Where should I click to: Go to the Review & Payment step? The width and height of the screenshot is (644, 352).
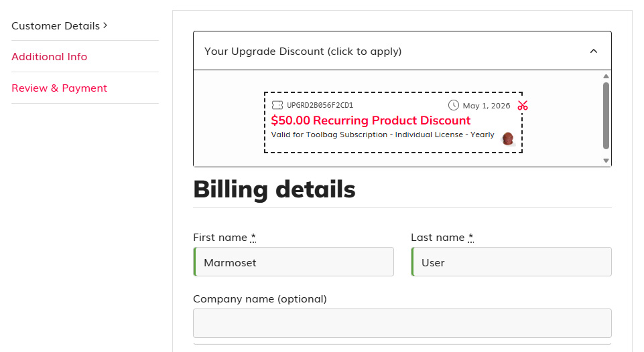point(59,88)
